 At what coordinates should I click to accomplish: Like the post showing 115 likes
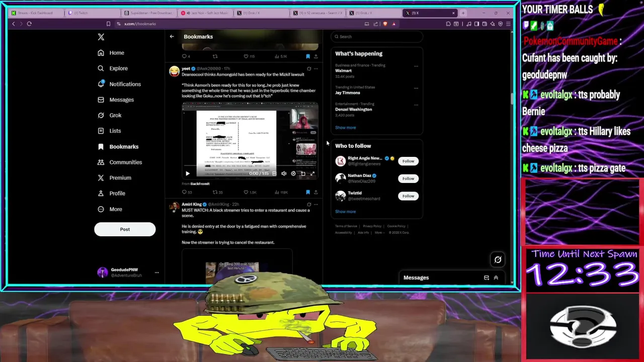pos(249,56)
